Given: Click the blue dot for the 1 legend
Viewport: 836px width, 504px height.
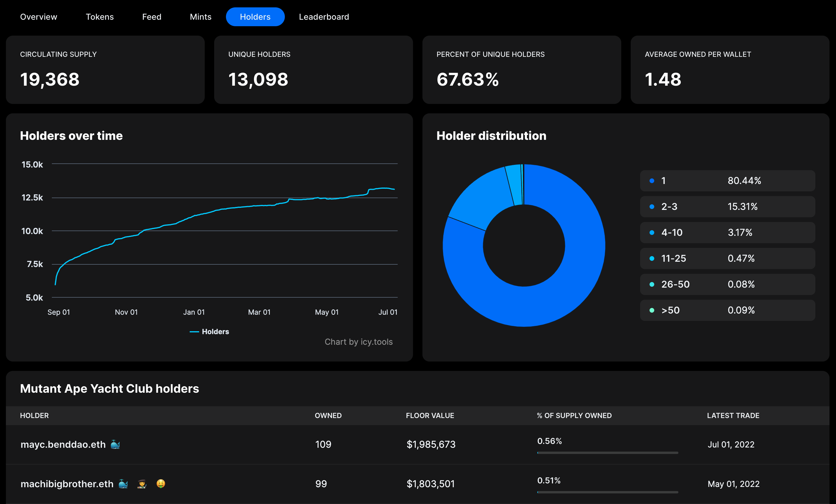Looking at the screenshot, I should pos(652,181).
